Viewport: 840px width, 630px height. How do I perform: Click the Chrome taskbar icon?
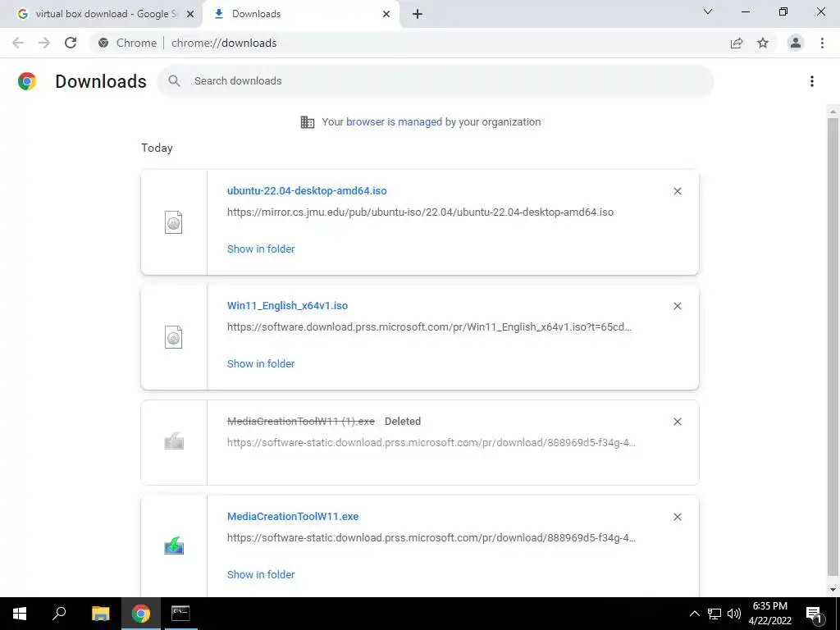(141, 614)
